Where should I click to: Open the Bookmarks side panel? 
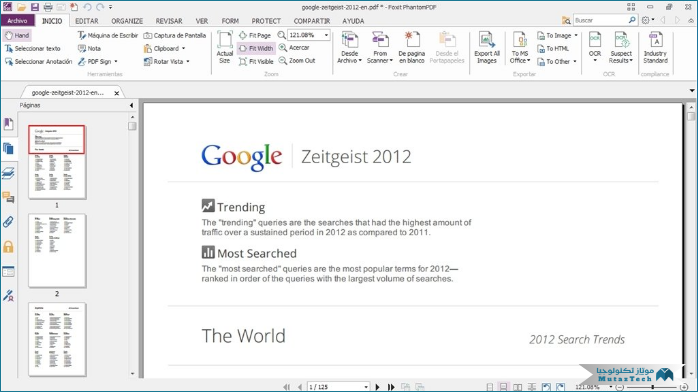[x=8, y=124]
